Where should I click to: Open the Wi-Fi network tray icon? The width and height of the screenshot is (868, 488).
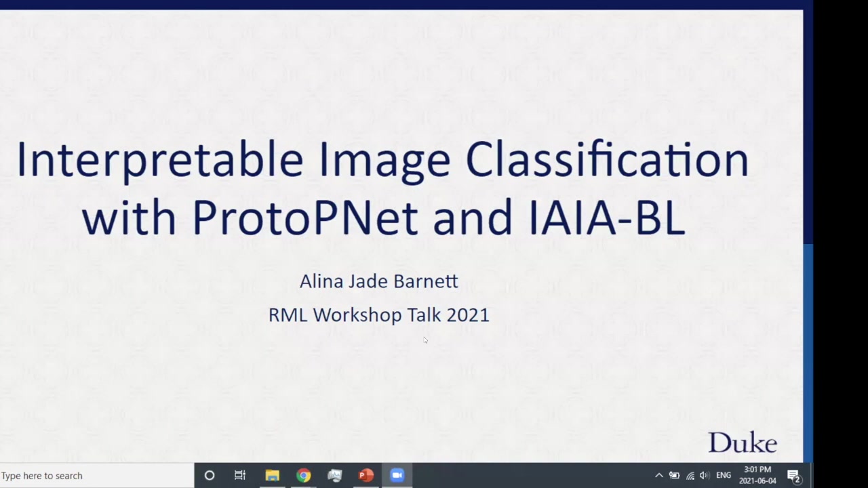point(690,476)
